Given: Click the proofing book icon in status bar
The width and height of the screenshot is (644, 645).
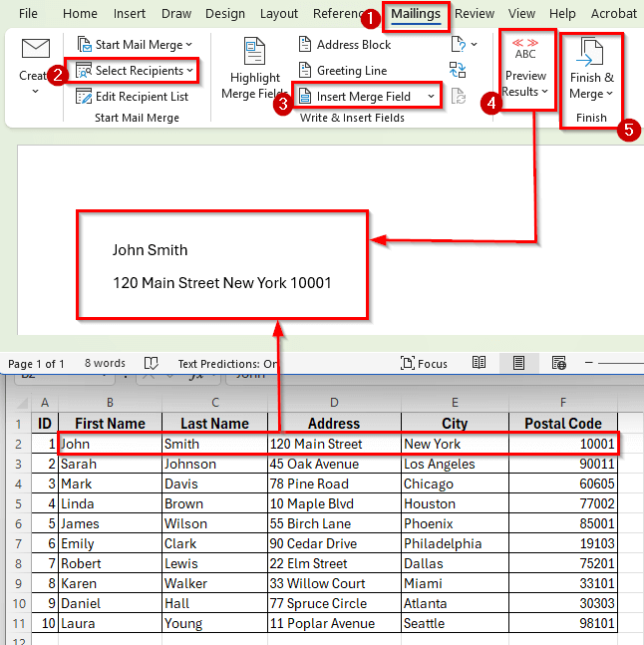Looking at the screenshot, I should (152, 364).
